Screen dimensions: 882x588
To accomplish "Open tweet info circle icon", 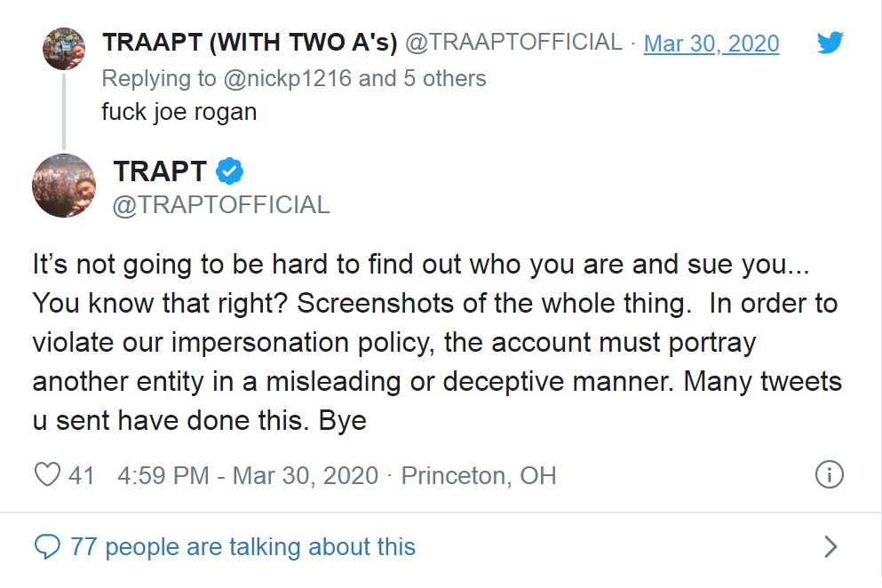I will 829,474.
